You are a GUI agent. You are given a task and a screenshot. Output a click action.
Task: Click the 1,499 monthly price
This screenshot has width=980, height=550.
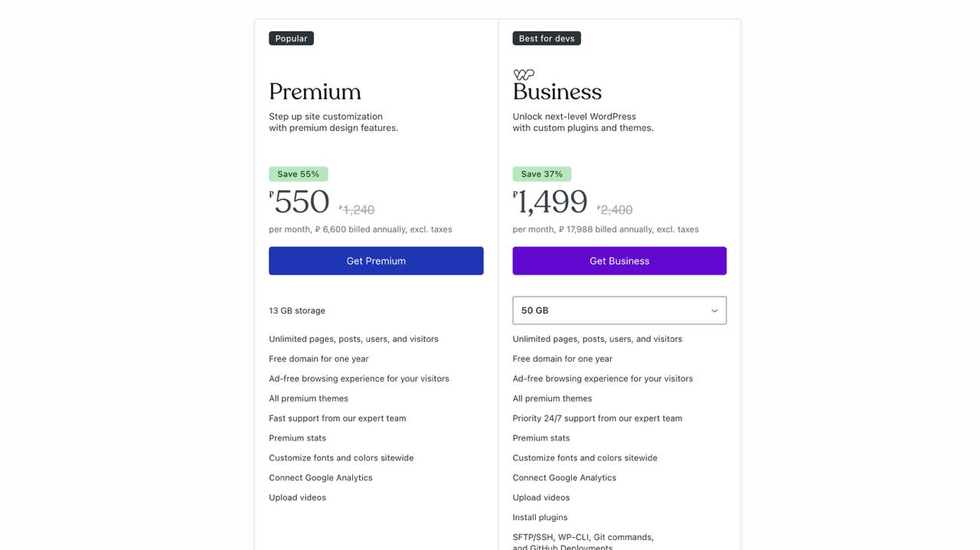552,203
